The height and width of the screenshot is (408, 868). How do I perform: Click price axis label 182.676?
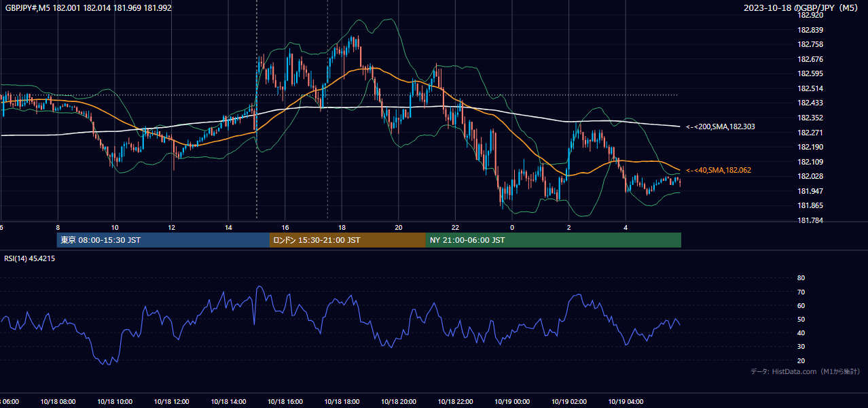click(x=810, y=59)
